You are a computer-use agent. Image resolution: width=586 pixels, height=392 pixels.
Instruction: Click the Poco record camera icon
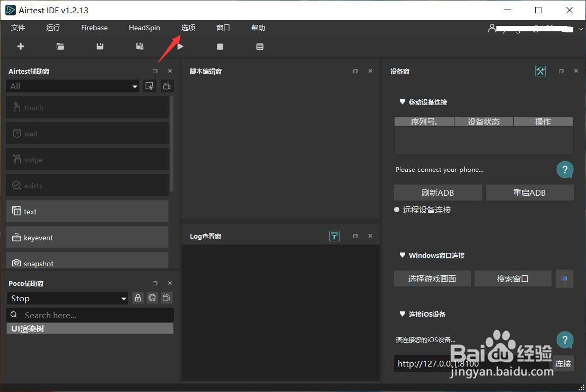pos(167,298)
